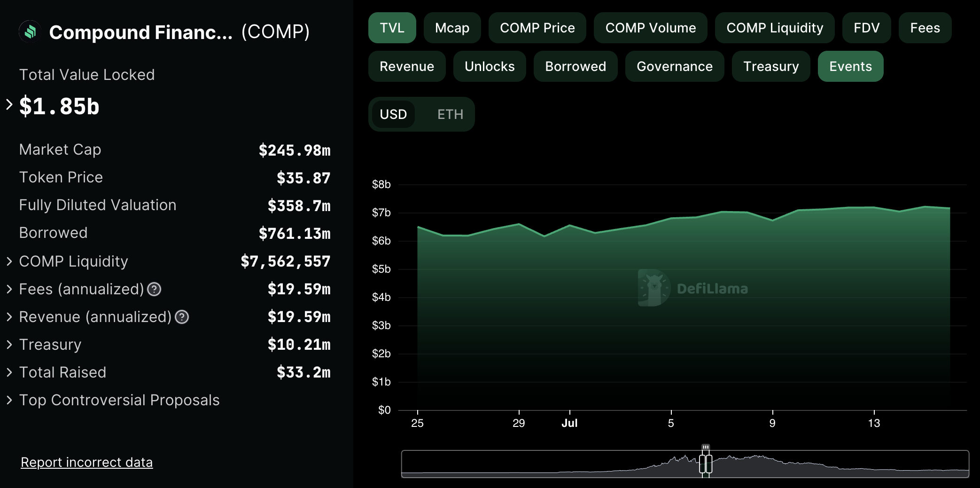Open Report incorrect data link
The height and width of the screenshot is (488, 980).
tap(87, 462)
